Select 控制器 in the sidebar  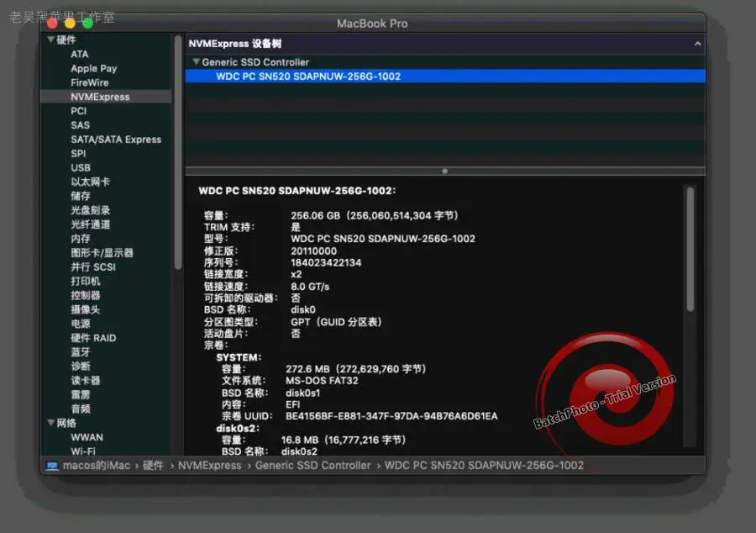86,295
